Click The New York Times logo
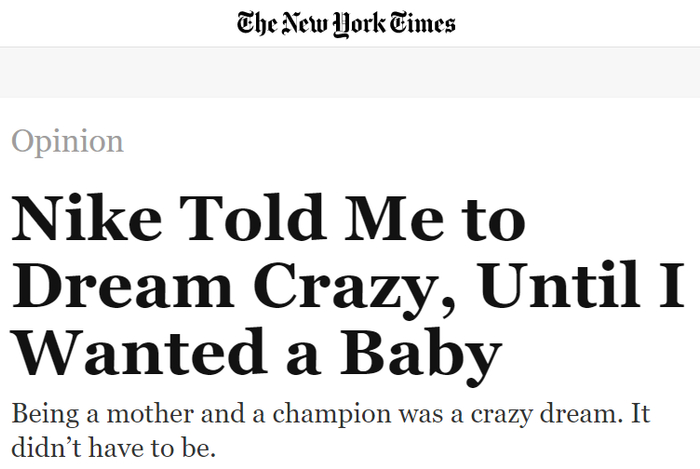700x469 pixels. point(346,23)
